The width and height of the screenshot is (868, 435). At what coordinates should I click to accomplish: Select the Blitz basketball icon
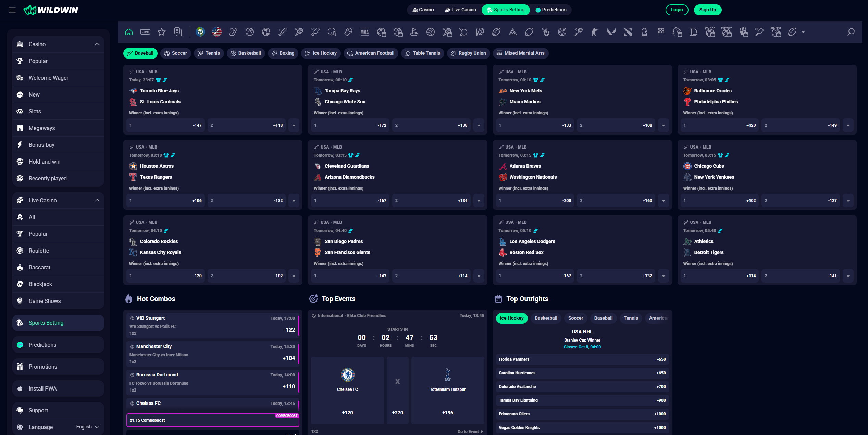pos(776,32)
